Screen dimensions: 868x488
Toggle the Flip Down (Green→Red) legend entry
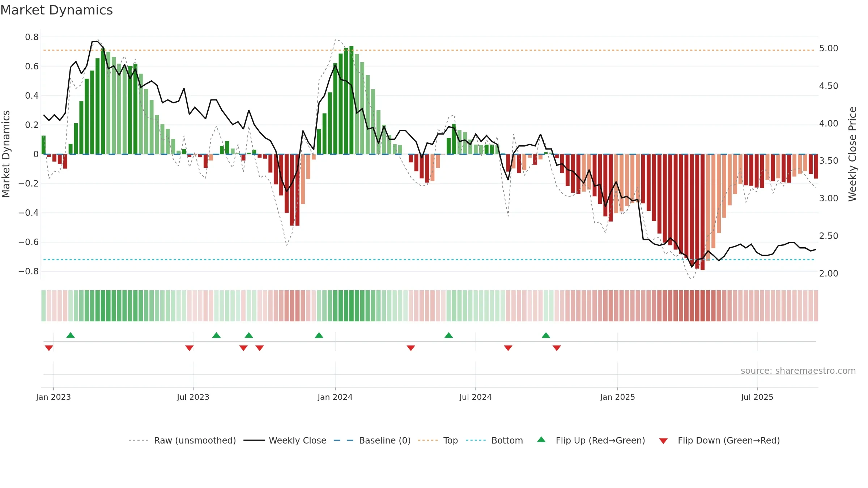pyautogui.click(x=719, y=440)
